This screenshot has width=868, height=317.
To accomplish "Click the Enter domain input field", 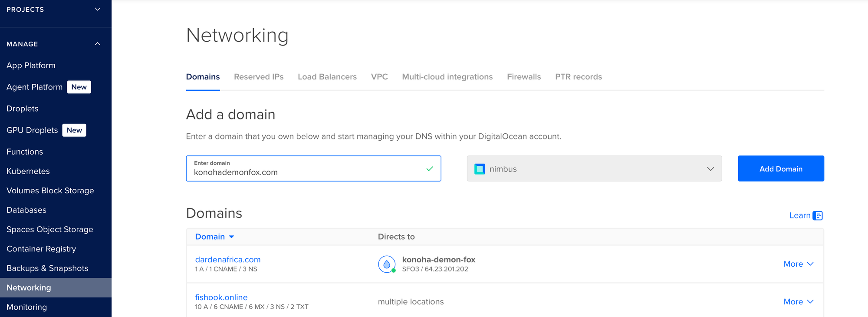I will coord(313,168).
